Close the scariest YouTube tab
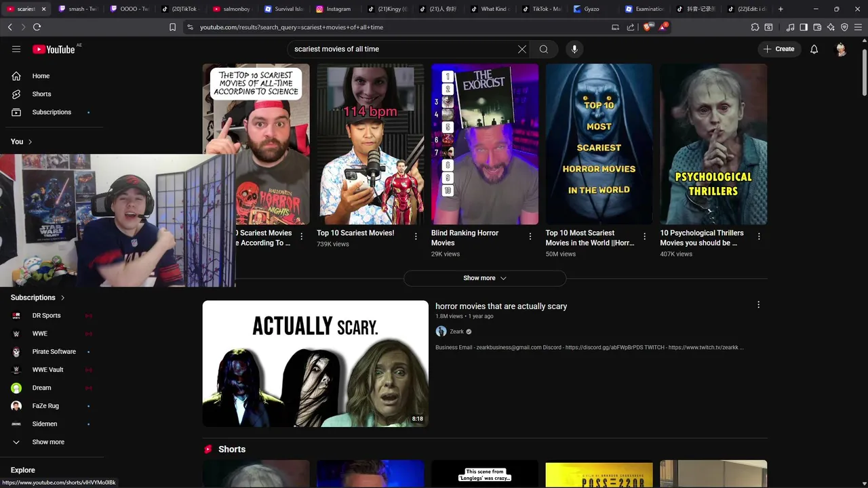 44,9
